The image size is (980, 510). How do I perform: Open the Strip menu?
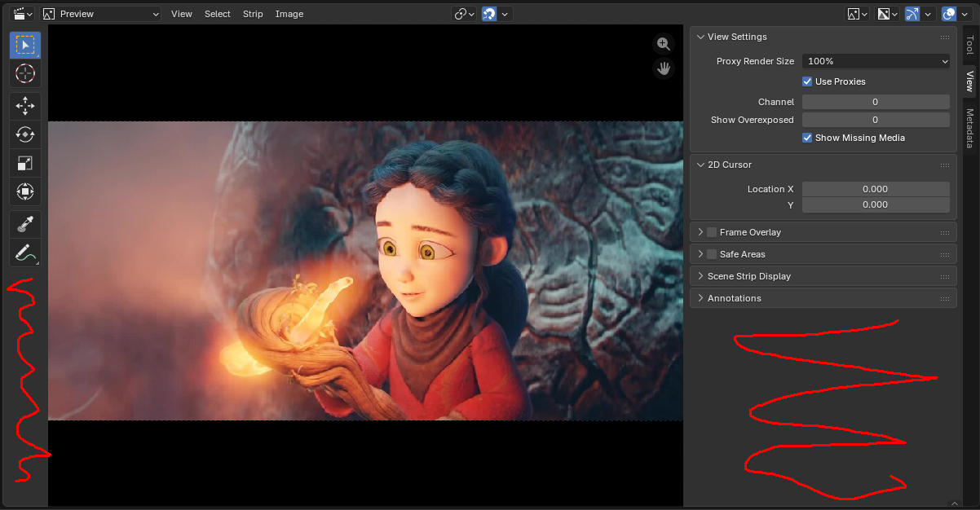click(253, 14)
